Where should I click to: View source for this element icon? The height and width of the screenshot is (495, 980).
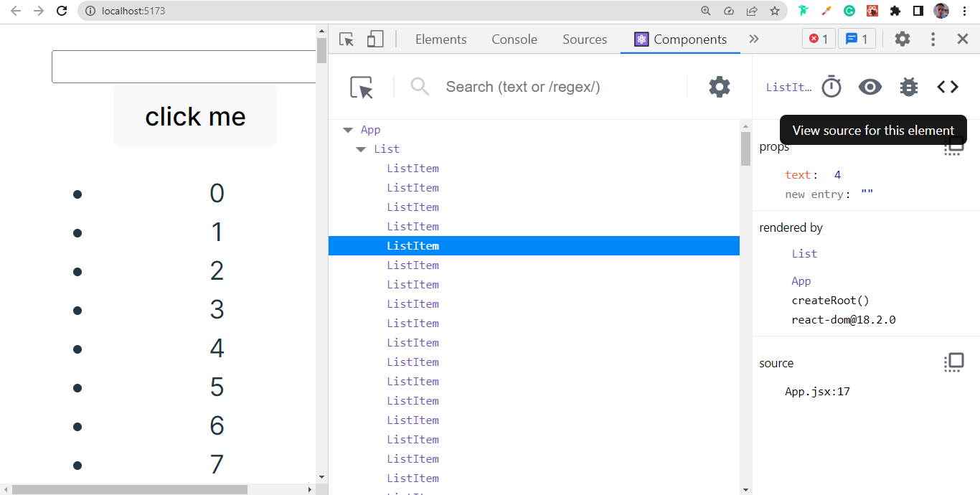(948, 87)
